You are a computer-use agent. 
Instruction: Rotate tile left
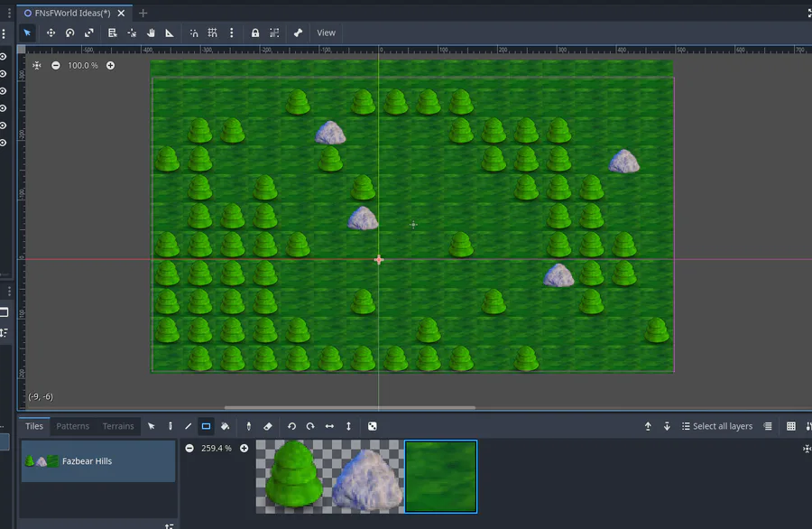pos(291,426)
